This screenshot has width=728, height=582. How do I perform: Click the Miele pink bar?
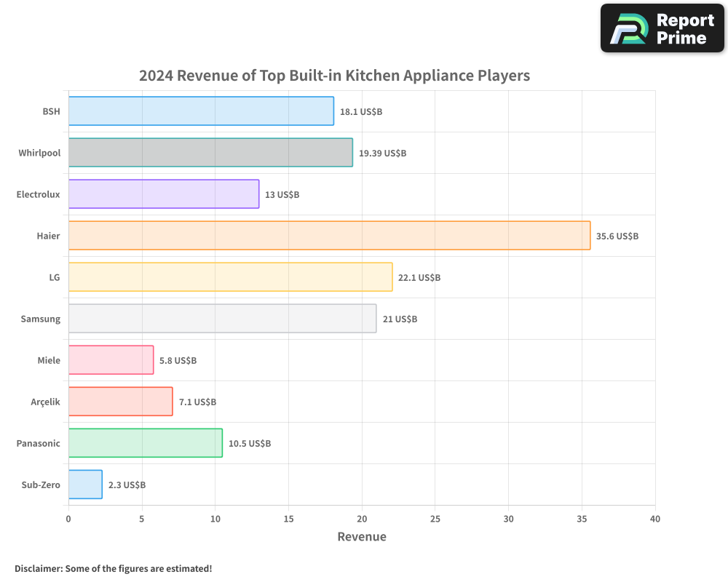111,360
